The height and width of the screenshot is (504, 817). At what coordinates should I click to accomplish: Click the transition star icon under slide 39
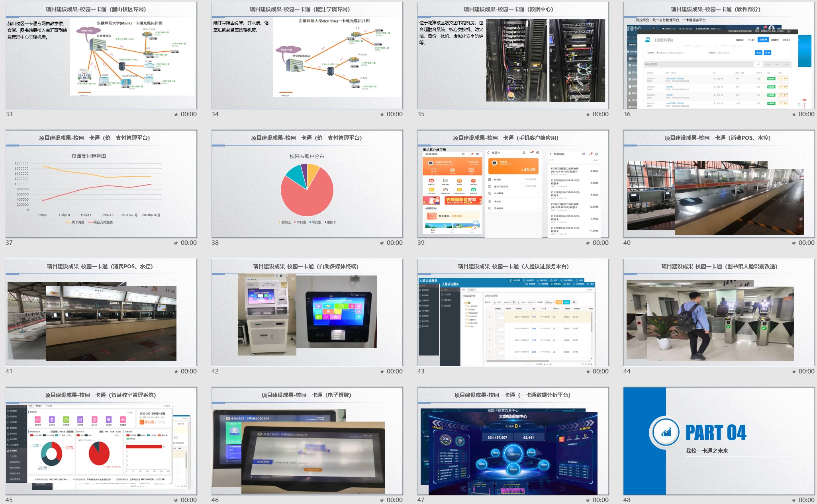tap(588, 243)
